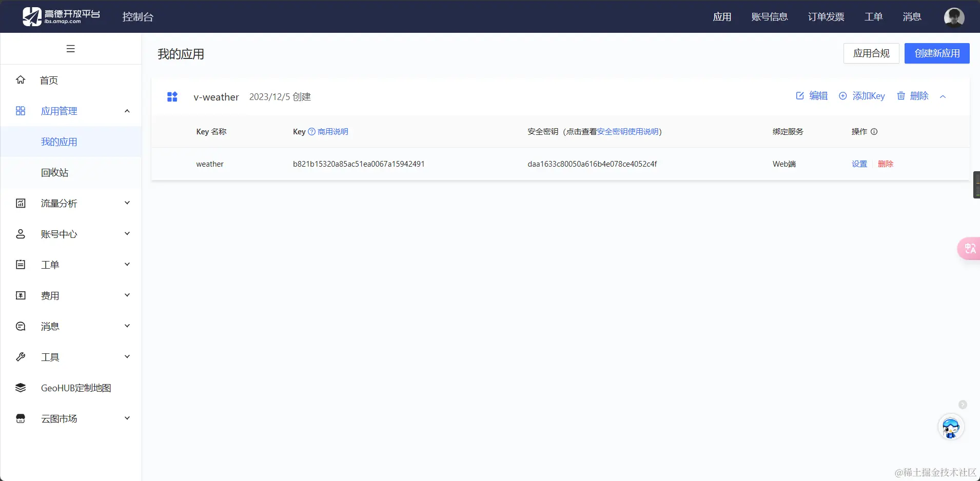This screenshot has width=980, height=481.
Task: Click the grid icon beside 应用管理
Action: tap(21, 111)
